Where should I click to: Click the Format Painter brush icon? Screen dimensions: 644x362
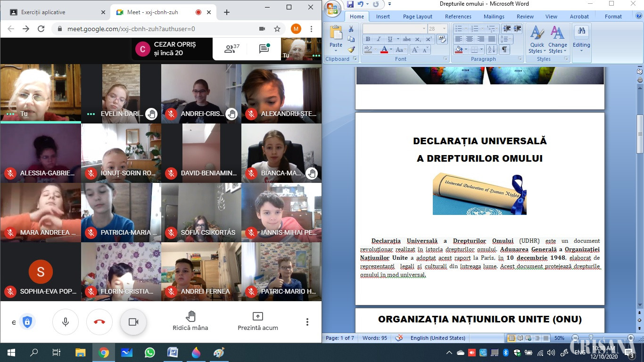[351, 49]
